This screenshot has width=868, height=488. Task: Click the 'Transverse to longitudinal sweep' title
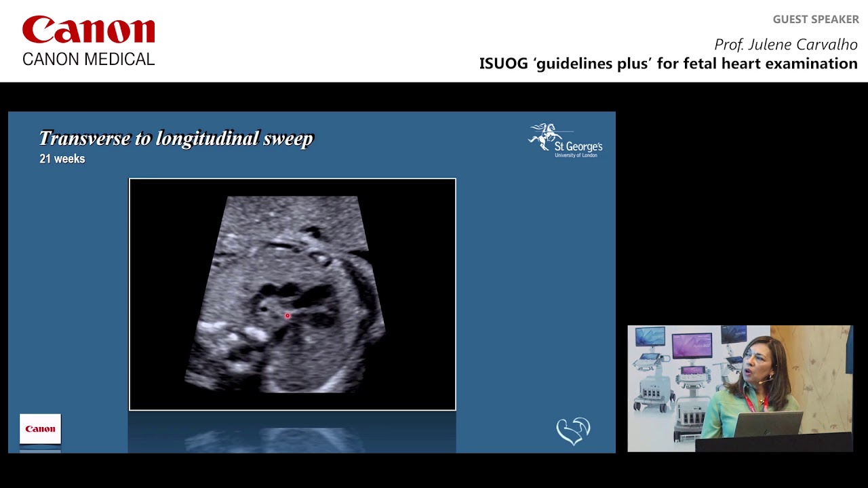pyautogui.click(x=176, y=138)
